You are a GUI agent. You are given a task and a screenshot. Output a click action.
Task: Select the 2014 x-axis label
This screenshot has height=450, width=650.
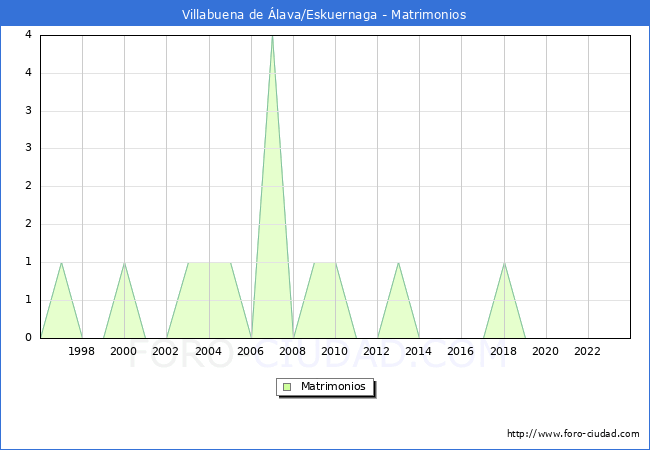point(419,351)
